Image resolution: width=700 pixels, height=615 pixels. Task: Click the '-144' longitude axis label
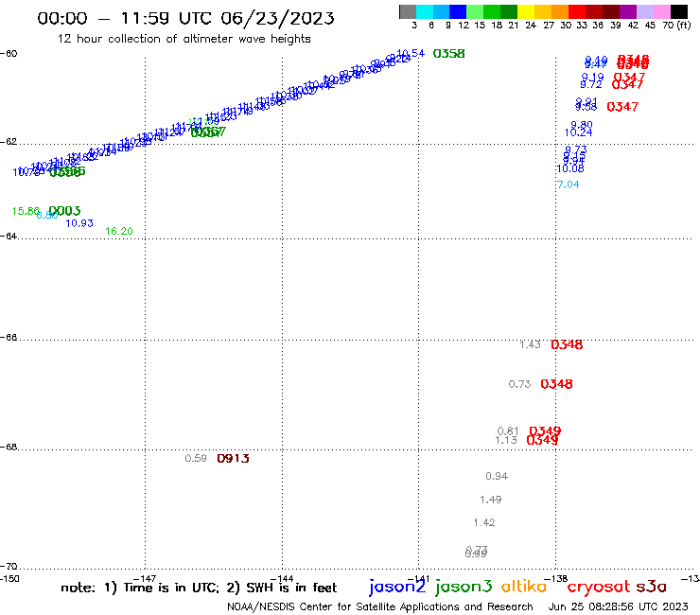pos(282,579)
